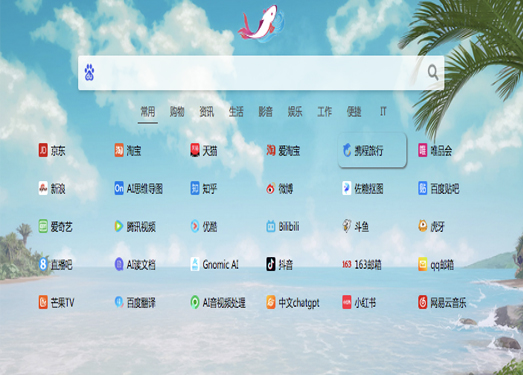Switch to the 购物 tab
The height and width of the screenshot is (375, 523).
177,111
